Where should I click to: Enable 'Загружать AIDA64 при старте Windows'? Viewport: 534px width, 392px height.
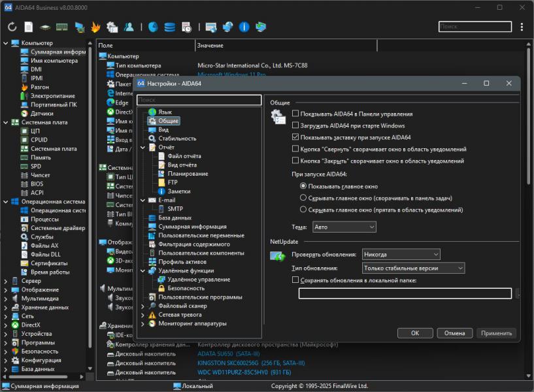pyautogui.click(x=295, y=125)
